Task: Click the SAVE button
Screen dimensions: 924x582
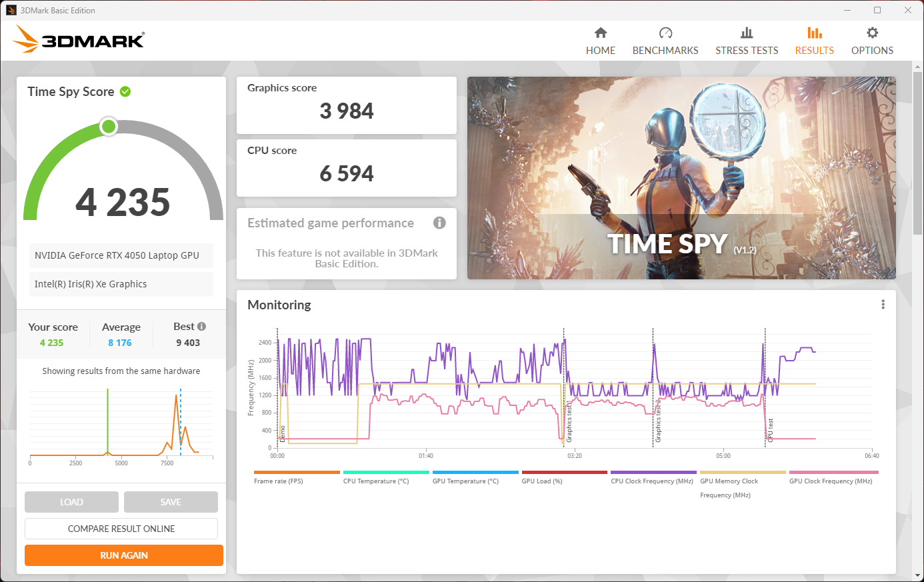Action: pyautogui.click(x=171, y=502)
